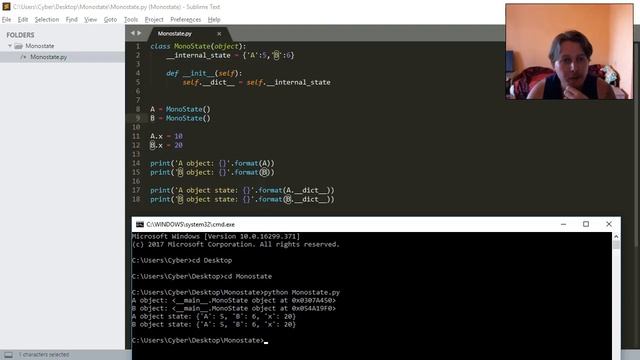
Task: Click the cmd.exe window icon
Action: tap(140, 224)
